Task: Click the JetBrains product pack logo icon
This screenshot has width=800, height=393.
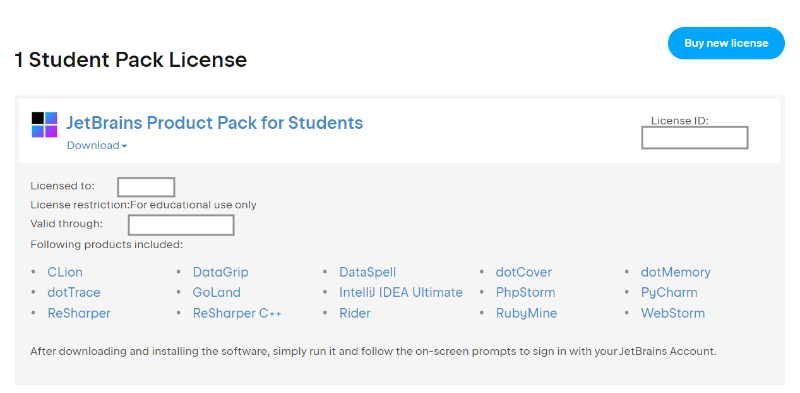Action: click(x=44, y=125)
